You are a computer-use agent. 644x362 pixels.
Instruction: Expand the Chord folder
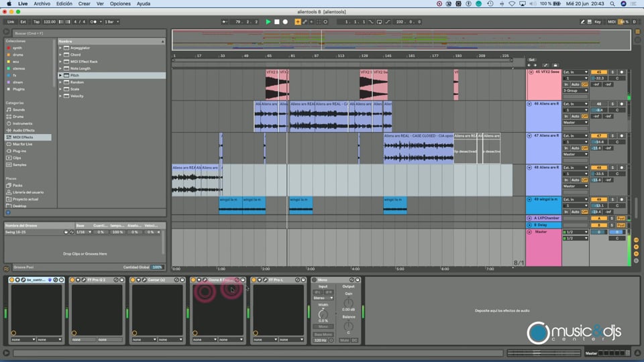pos(60,54)
